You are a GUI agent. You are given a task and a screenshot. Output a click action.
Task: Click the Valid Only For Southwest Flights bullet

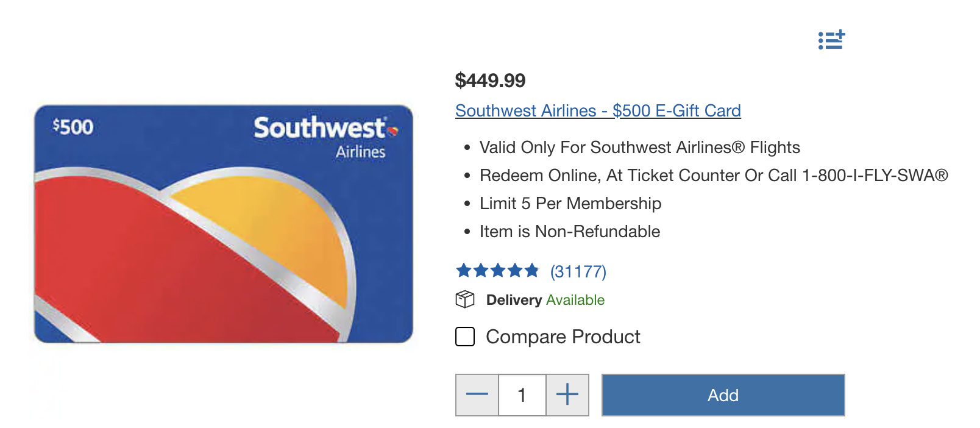(639, 148)
